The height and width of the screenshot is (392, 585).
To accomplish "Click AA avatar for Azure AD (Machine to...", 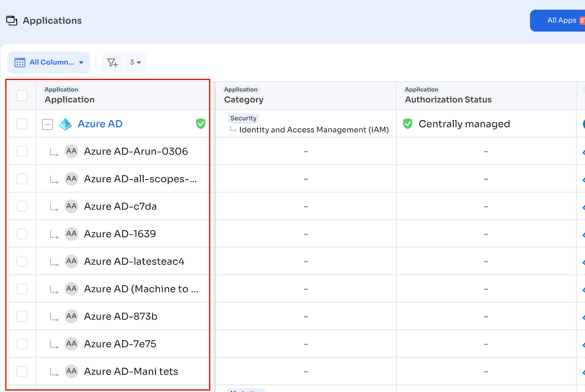I will coord(72,289).
